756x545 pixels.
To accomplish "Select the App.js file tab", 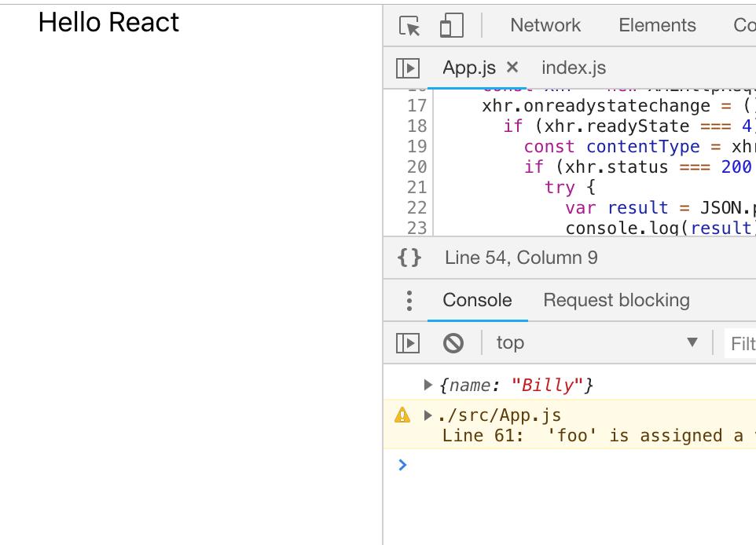I will click(468, 68).
